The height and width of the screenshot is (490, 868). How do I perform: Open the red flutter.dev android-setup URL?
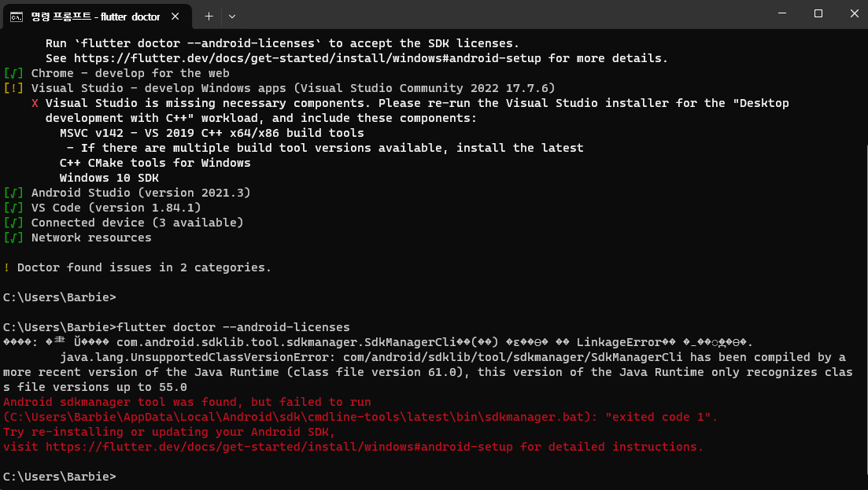tap(279, 447)
